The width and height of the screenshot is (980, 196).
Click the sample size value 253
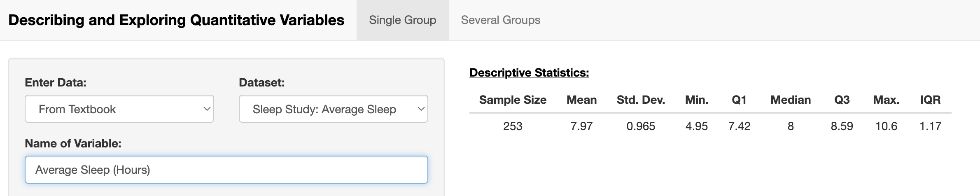[x=513, y=126]
